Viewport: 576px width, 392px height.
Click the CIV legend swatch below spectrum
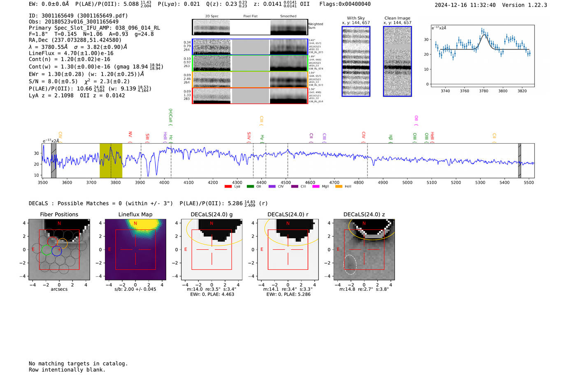272,187
